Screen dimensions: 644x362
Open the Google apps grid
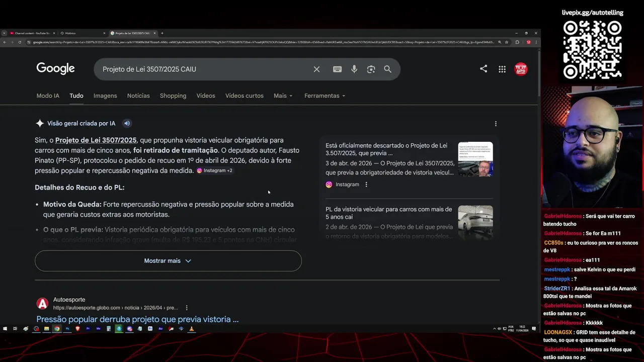click(x=502, y=69)
